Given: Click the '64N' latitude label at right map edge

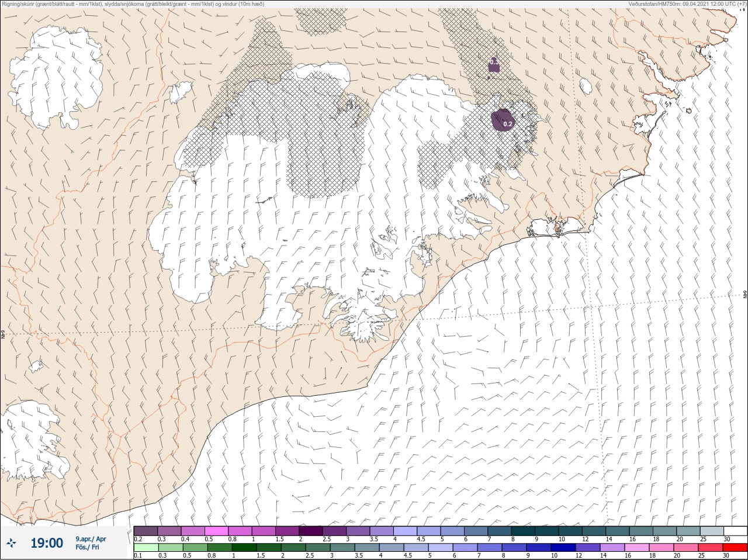Looking at the screenshot, I should point(745,293).
